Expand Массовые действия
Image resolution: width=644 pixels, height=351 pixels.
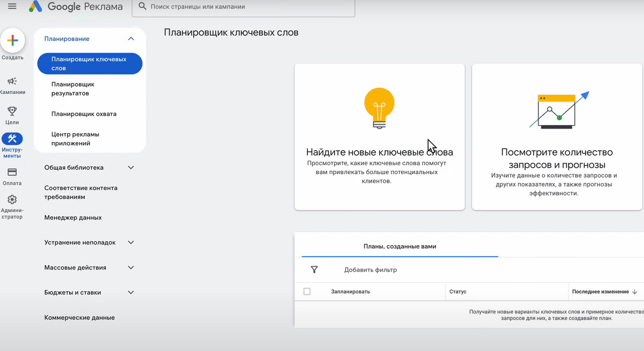point(130,267)
